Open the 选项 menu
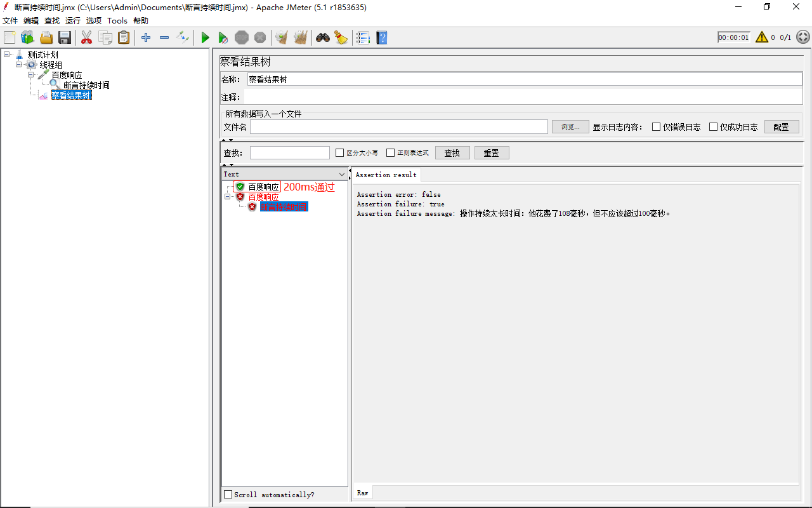 point(94,21)
